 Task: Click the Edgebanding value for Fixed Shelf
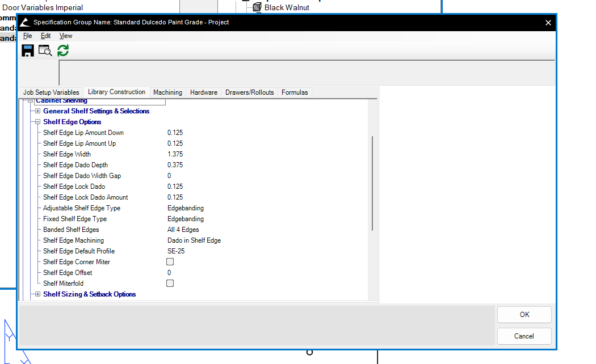coord(186,219)
